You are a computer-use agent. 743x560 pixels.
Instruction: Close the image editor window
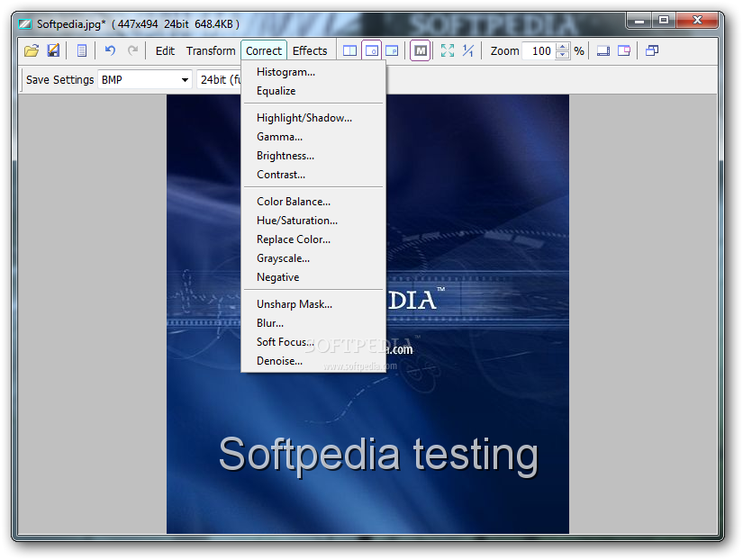pos(697,21)
